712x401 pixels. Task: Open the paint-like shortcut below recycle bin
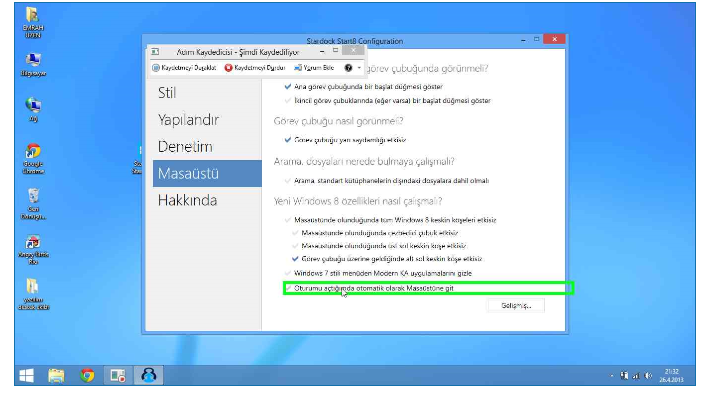coord(33,249)
